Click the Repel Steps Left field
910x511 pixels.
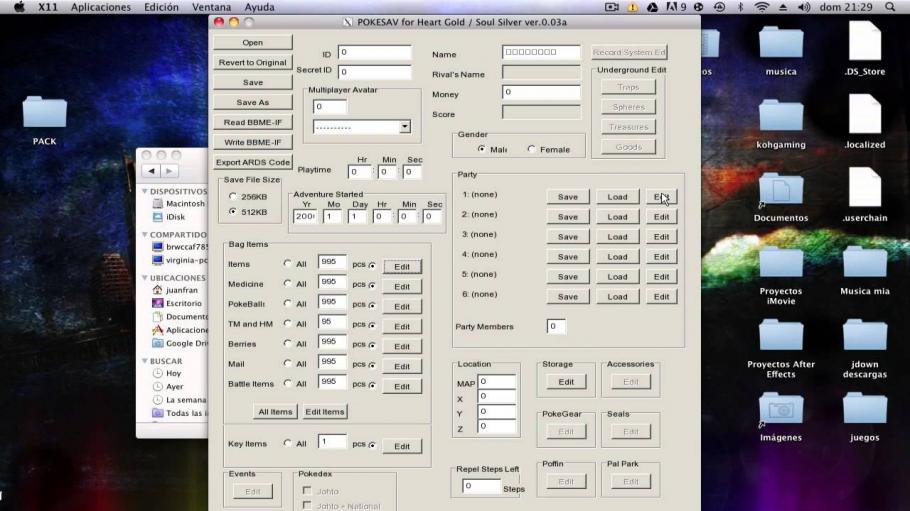coord(481,485)
